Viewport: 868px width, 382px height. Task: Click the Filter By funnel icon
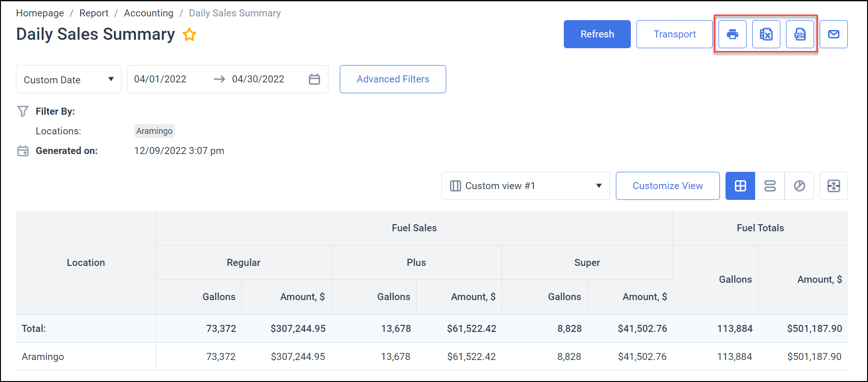click(x=23, y=111)
